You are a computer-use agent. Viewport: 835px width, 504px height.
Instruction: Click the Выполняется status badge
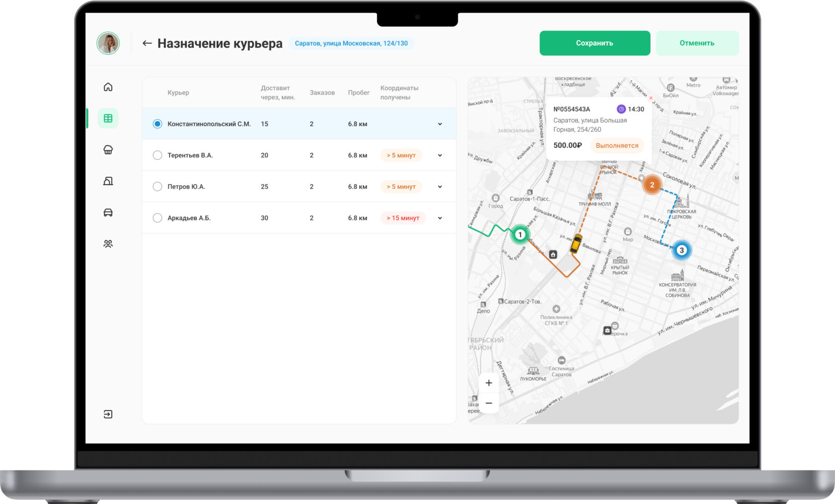[x=617, y=145]
